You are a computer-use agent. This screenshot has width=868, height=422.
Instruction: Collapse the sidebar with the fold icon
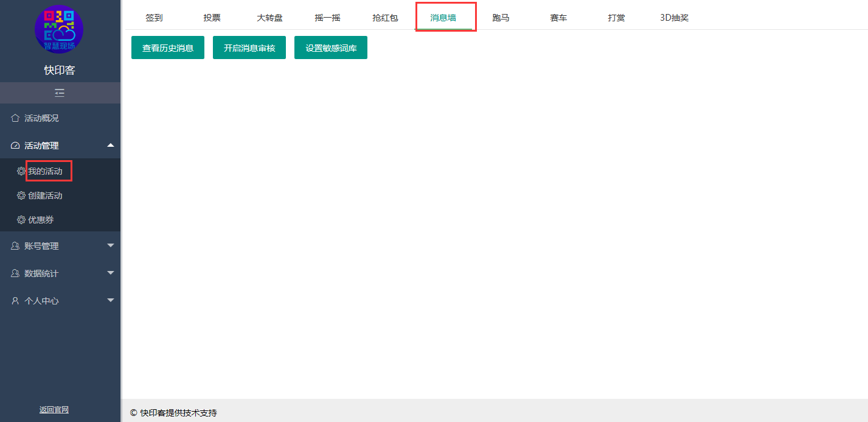[60, 93]
